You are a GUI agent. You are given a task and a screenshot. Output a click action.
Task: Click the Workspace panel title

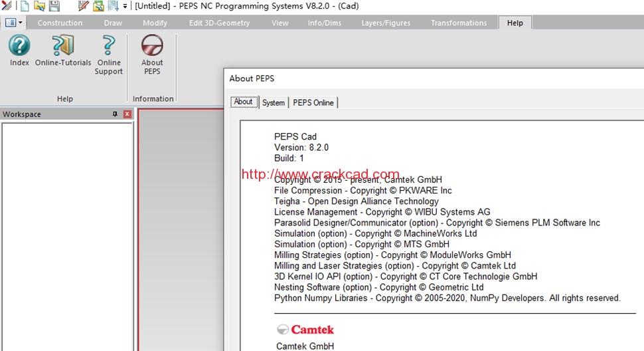click(x=22, y=114)
